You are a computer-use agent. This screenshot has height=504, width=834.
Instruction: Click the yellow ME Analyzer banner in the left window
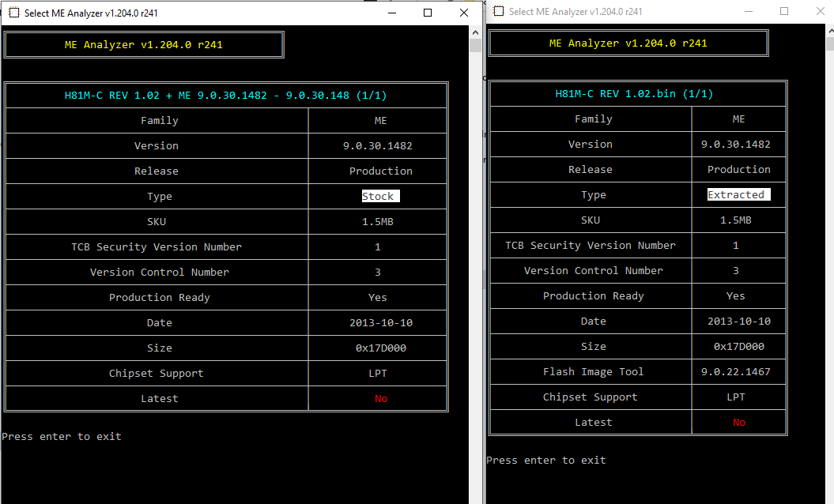(144, 45)
